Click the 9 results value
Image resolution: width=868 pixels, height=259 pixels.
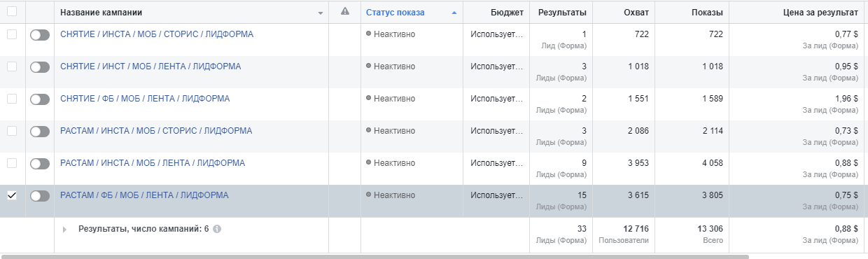click(584, 163)
